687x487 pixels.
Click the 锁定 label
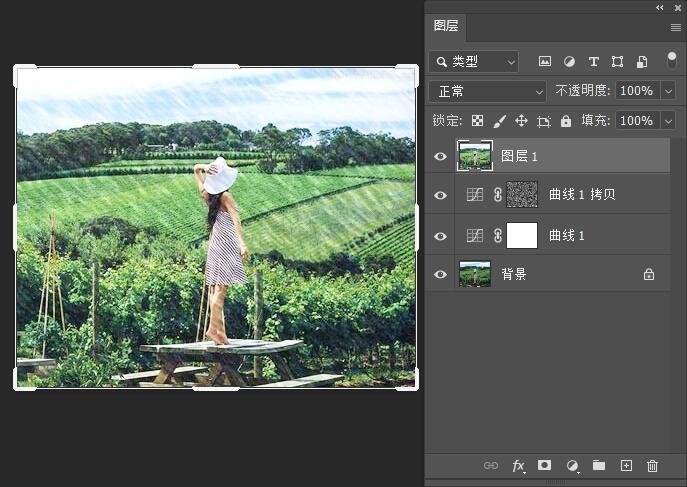447,120
